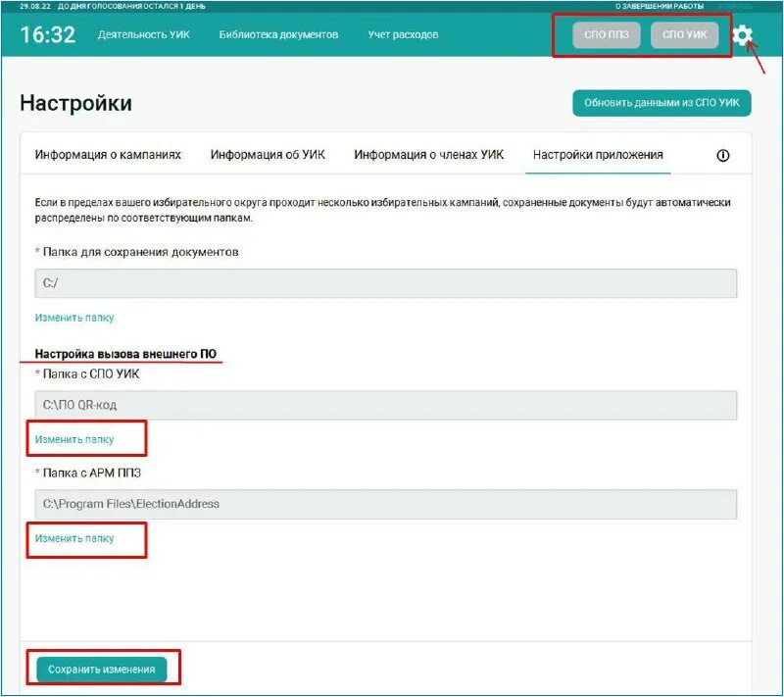Image resolution: width=784 pixels, height=697 pixels.
Task: Open the СПО УИК launcher
Action: 682,32
